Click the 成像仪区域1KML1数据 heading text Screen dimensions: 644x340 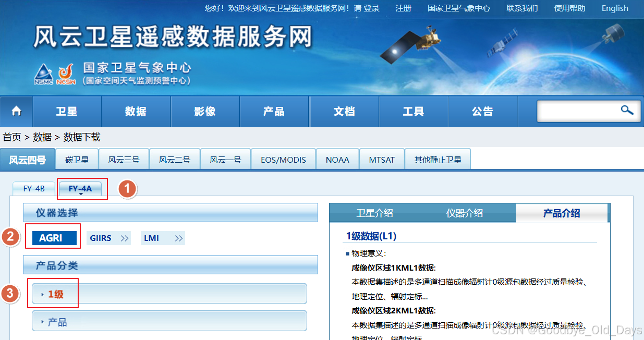pyautogui.click(x=394, y=268)
